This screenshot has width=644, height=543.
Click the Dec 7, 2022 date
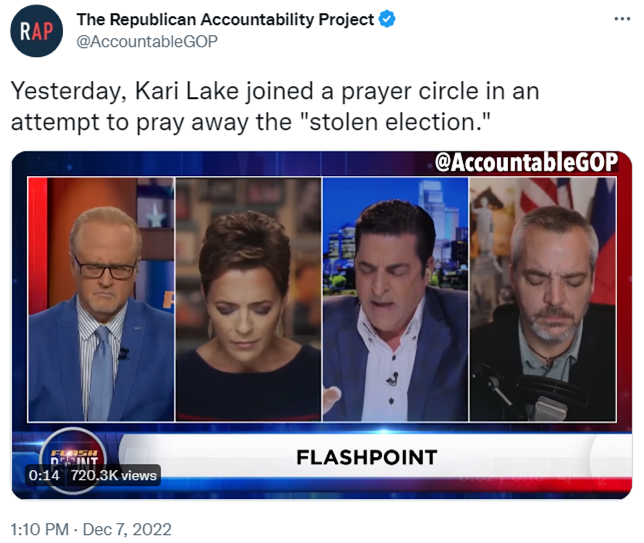pos(127,529)
